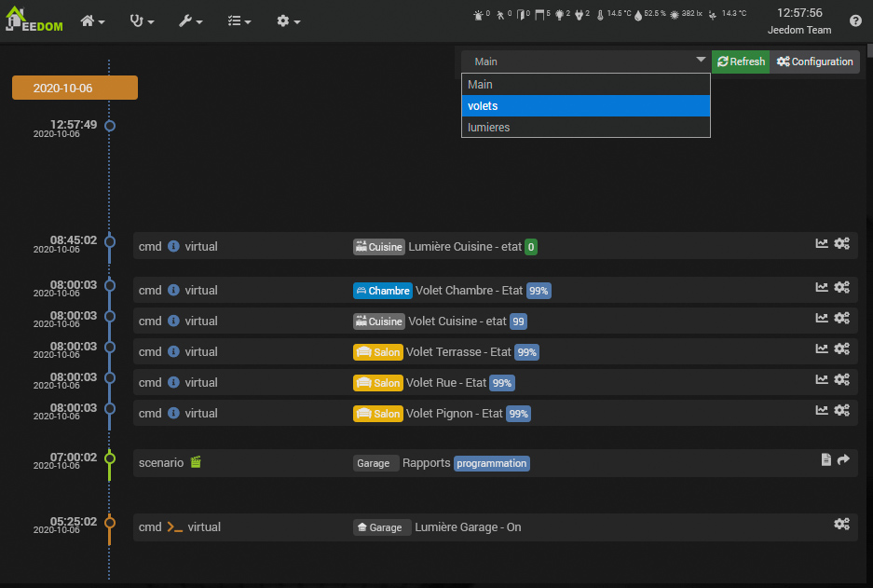Click the go-to-scenario arrow for Rapports

(844, 459)
